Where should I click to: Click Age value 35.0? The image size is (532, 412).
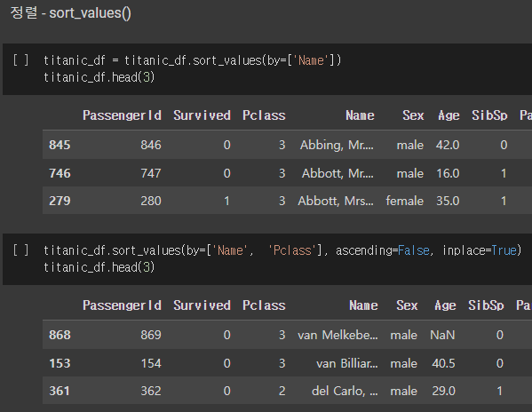tap(448, 201)
